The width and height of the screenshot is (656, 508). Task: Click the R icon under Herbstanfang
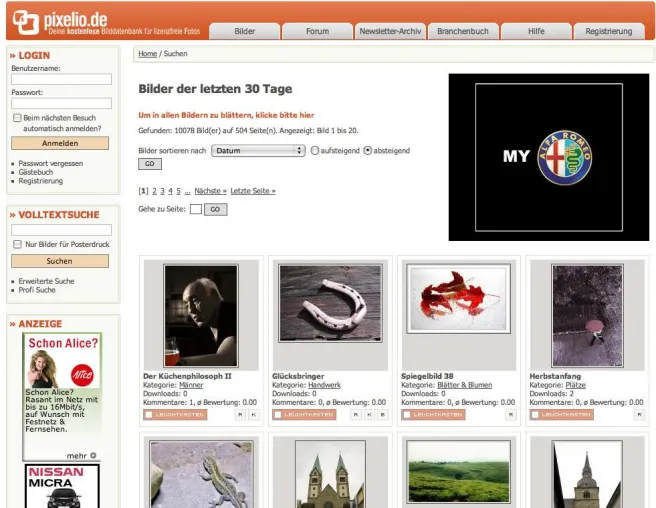point(639,415)
